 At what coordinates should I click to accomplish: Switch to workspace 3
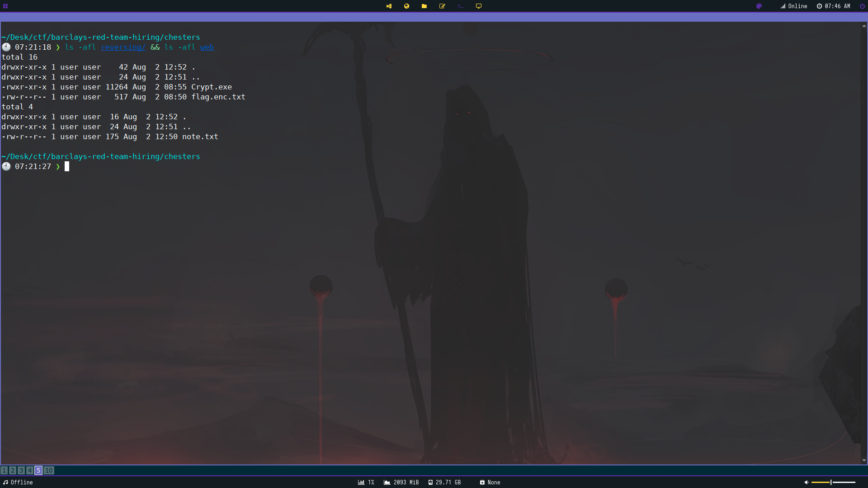(x=21, y=470)
